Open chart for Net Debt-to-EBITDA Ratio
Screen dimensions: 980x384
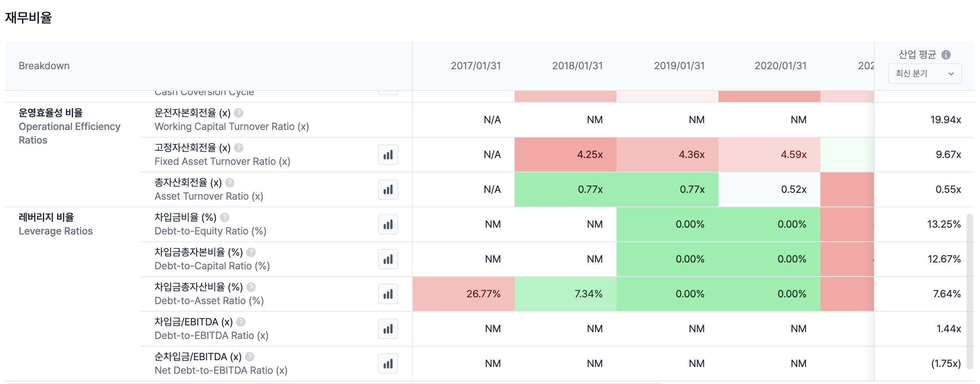[x=388, y=364]
